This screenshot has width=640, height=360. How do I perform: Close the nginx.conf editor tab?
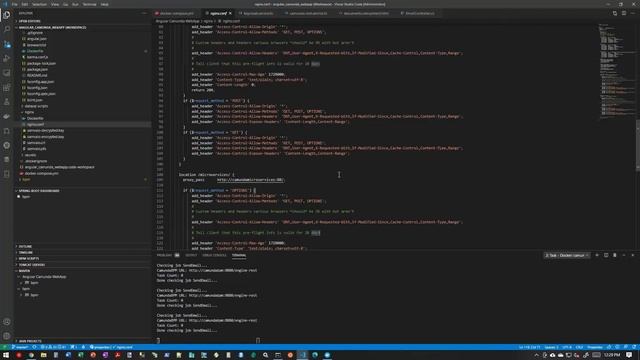coord(230,13)
